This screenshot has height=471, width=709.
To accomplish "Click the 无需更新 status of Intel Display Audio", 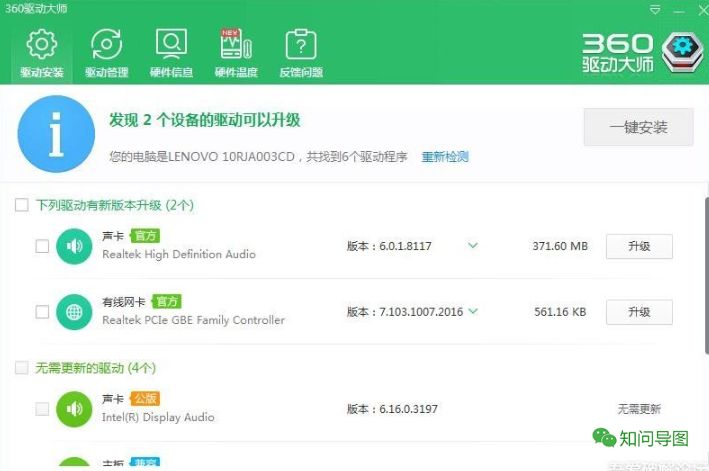I will pyautogui.click(x=639, y=409).
